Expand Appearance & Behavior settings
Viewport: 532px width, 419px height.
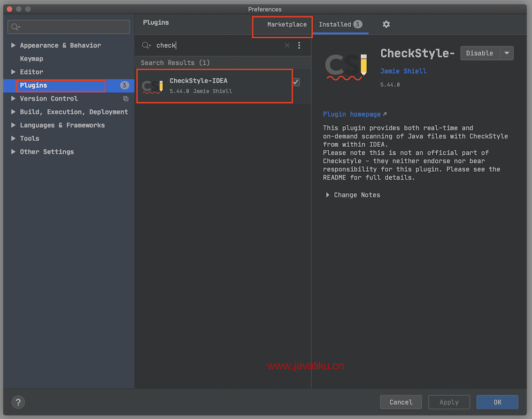point(13,46)
